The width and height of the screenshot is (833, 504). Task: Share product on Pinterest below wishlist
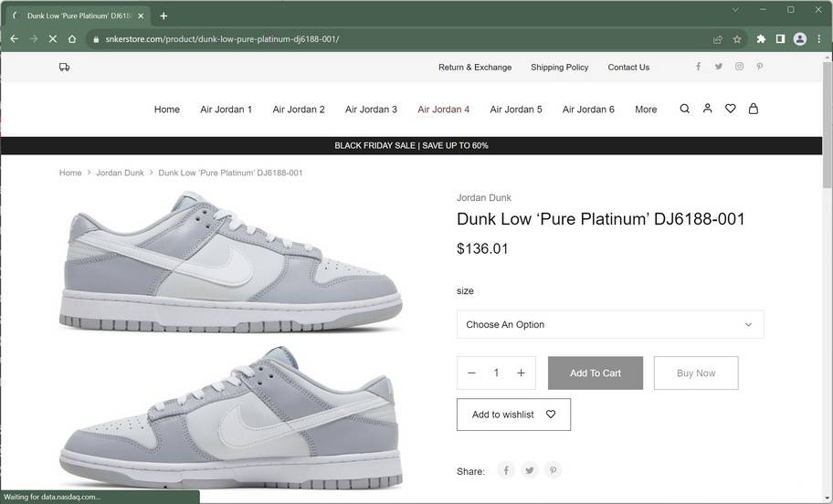(553, 470)
